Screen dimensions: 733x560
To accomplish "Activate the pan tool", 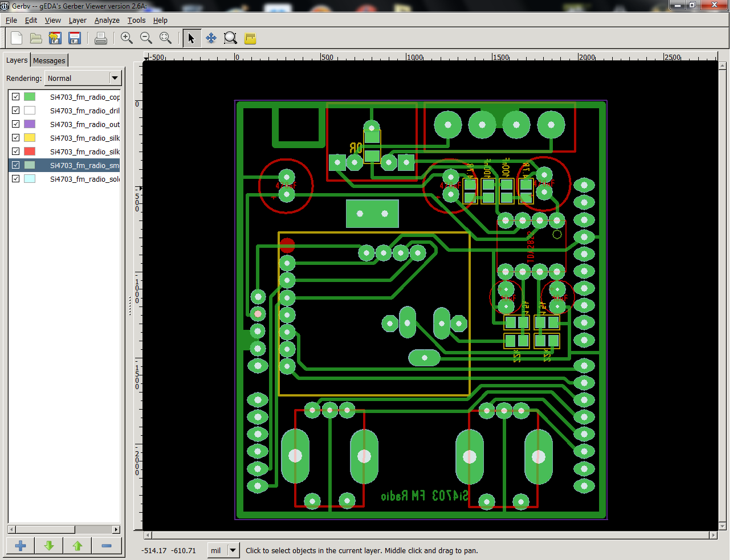I will coord(211,38).
